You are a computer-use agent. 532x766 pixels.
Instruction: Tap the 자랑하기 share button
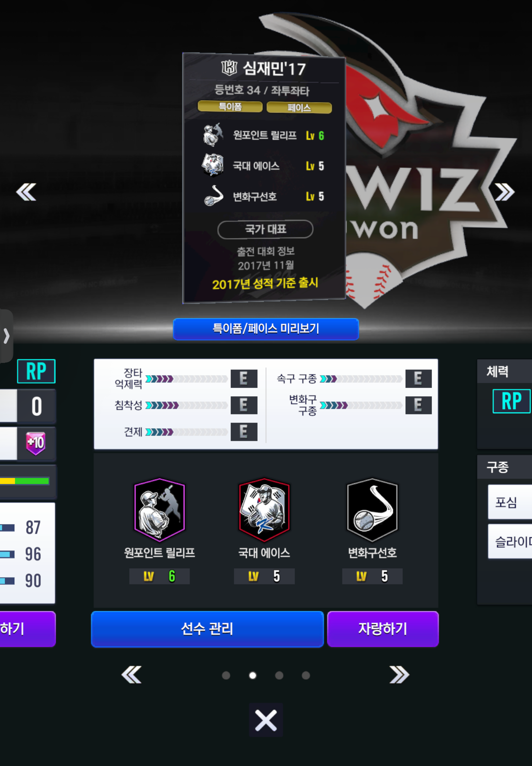[383, 629]
